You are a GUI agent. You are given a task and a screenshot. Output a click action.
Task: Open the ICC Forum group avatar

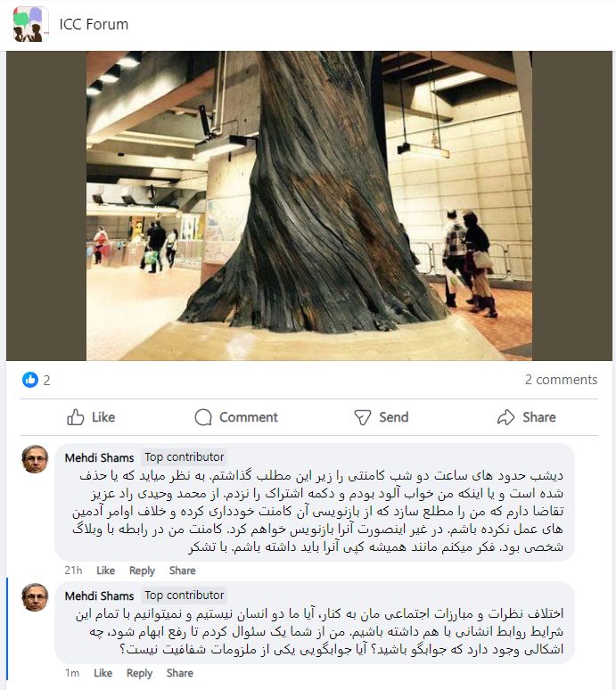click(30, 24)
